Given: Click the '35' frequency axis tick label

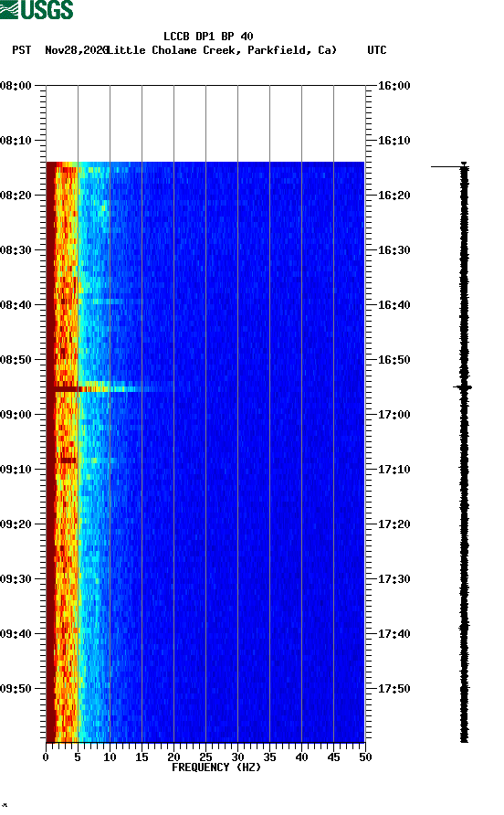Looking at the screenshot, I should click(269, 757).
